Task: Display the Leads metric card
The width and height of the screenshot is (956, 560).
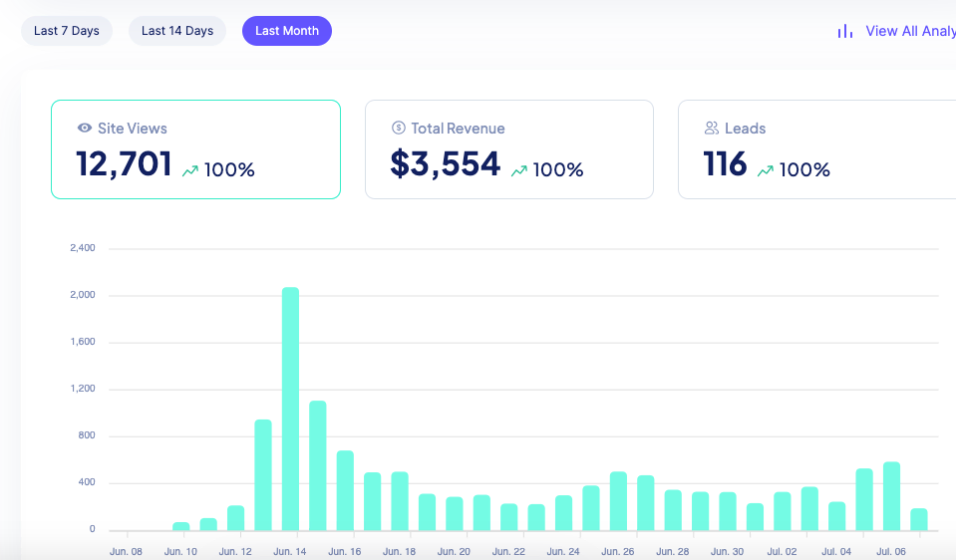Action: 817,149
